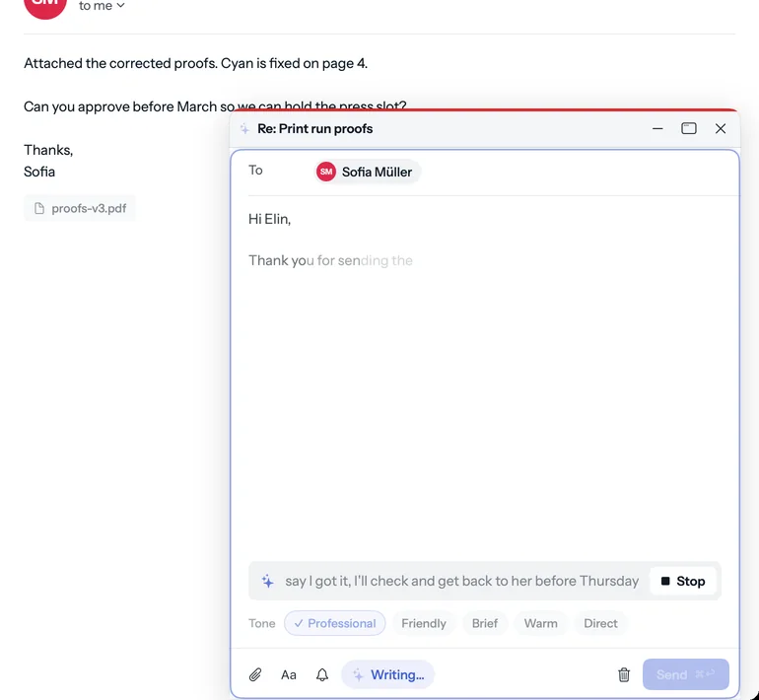The image size is (759, 700).
Task: Click the reminder bell icon
Action: 322,674
